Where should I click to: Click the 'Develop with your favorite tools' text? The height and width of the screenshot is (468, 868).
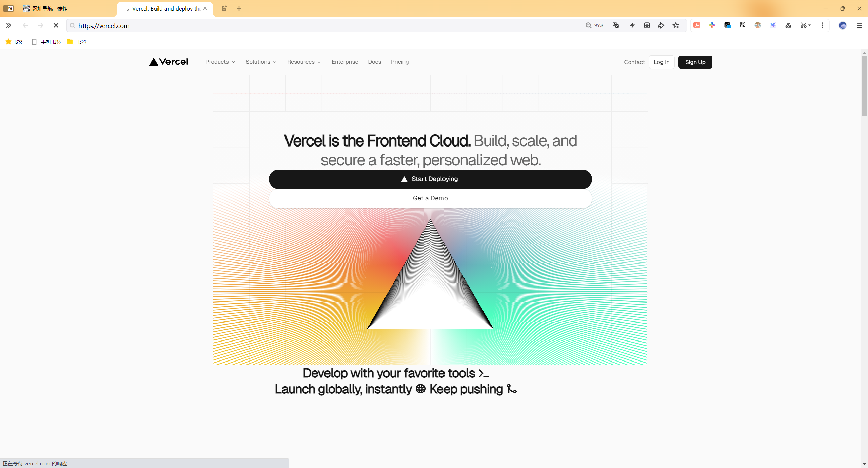pos(389,373)
